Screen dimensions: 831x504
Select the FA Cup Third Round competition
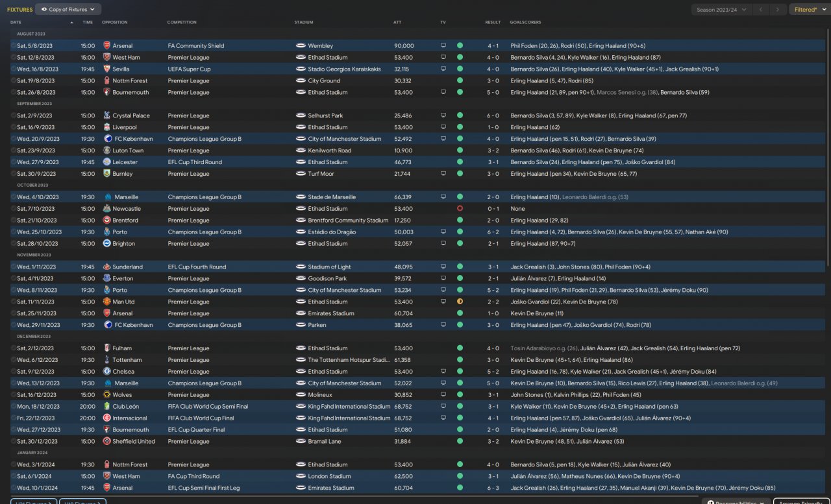click(x=193, y=476)
